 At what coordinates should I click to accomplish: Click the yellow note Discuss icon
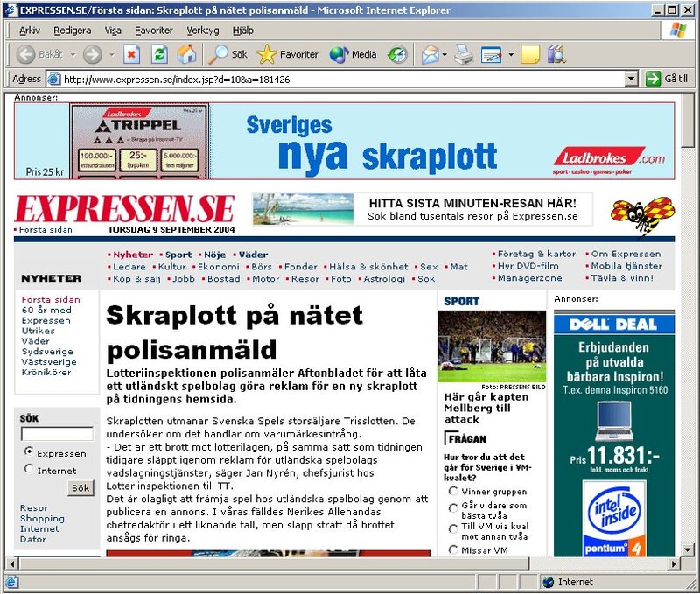click(530, 55)
